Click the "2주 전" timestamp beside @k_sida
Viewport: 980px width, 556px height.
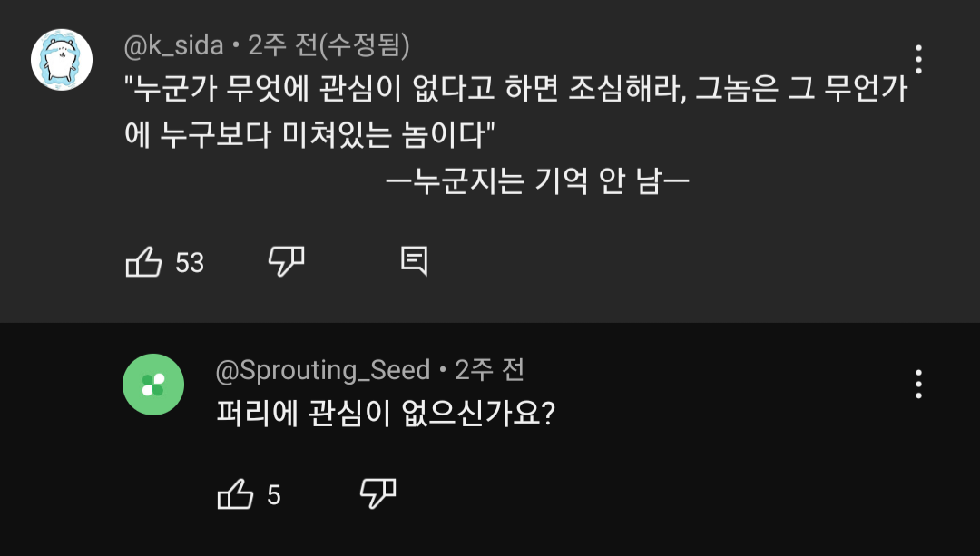(x=279, y=44)
